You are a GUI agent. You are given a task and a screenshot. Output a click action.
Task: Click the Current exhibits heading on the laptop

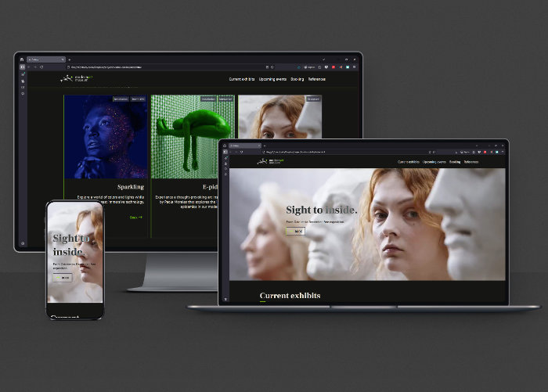[x=290, y=296]
